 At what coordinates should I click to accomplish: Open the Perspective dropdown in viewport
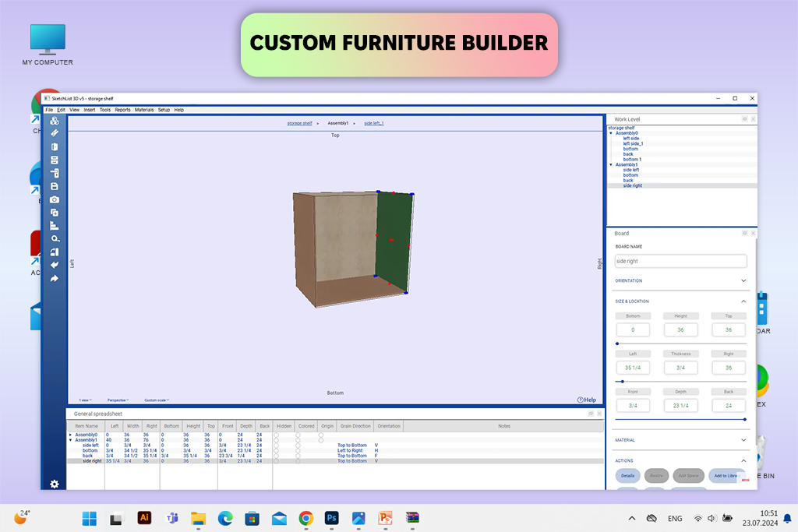coord(118,400)
